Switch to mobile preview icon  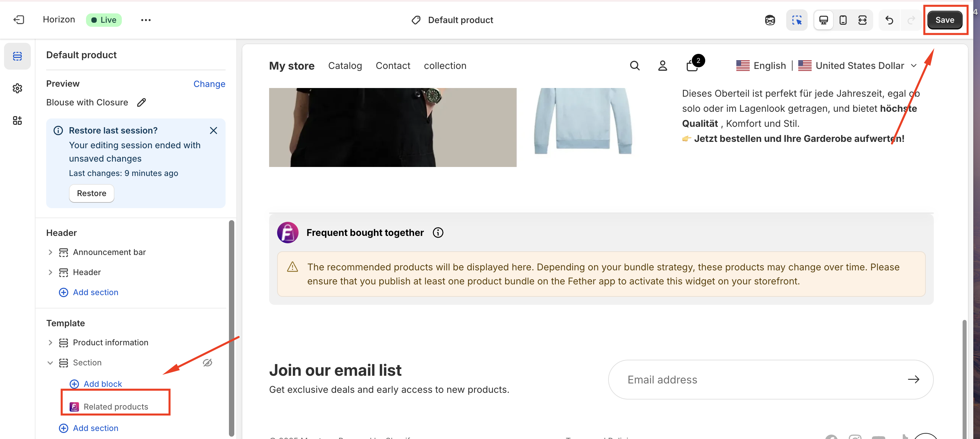(843, 20)
